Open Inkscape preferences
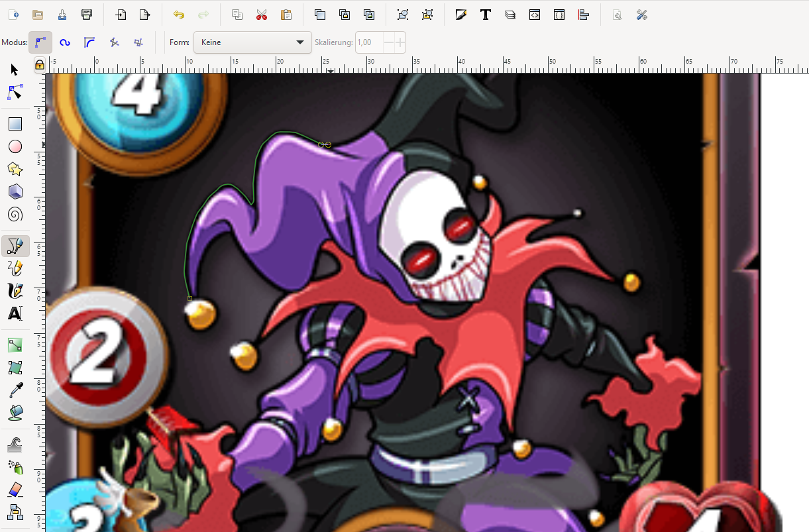Viewport: 809px width, 532px height. click(x=641, y=15)
